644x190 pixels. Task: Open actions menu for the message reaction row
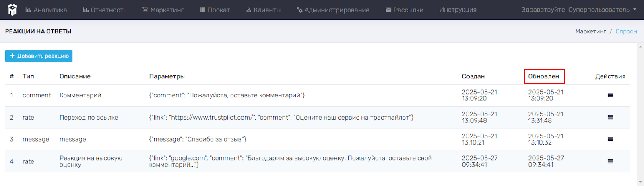pos(610,139)
